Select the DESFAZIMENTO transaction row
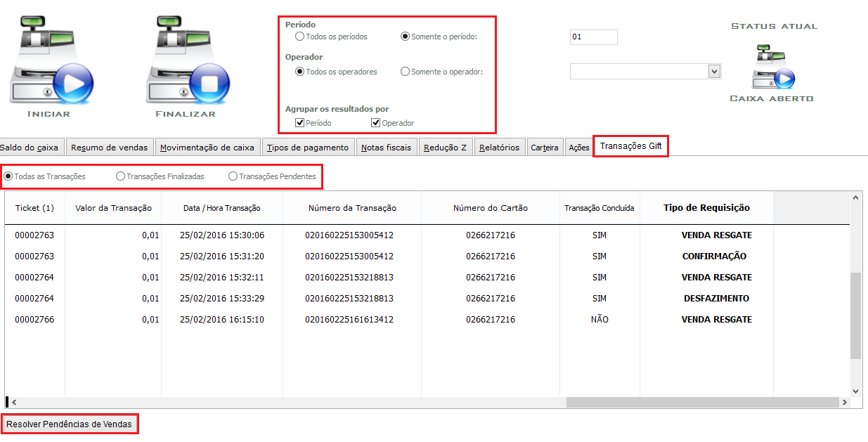The height and width of the screenshot is (442, 868). coord(427,299)
